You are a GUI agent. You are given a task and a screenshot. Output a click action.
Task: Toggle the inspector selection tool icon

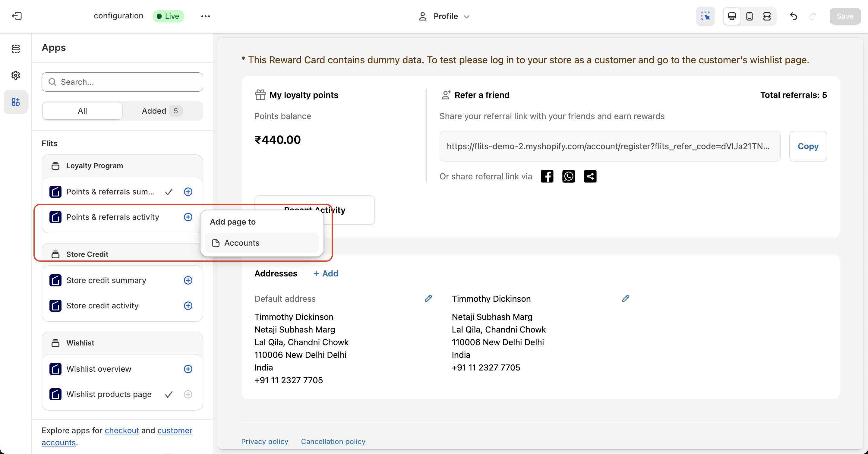[x=705, y=16]
